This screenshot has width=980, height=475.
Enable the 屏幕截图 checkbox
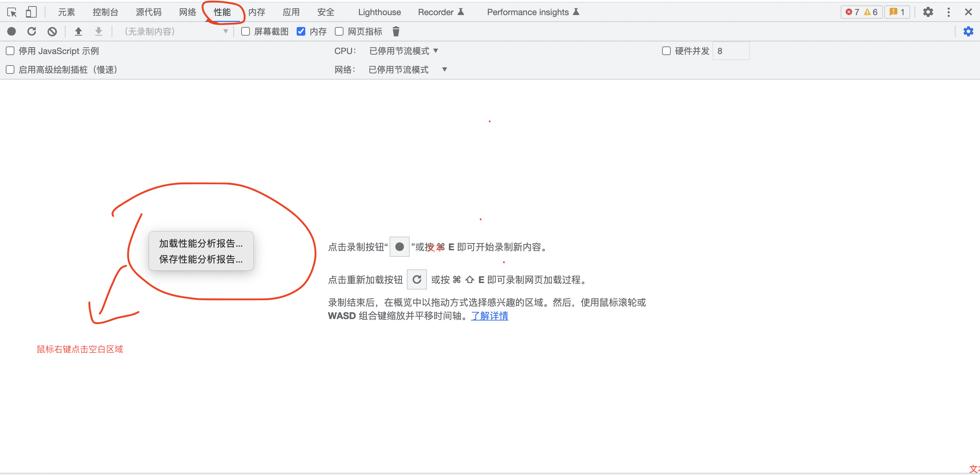[246, 31]
